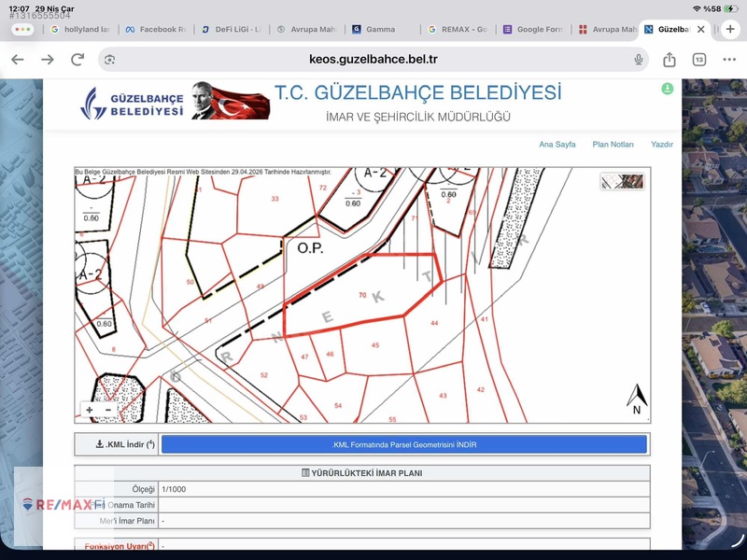Go forward with the browser arrow

pos(48,60)
